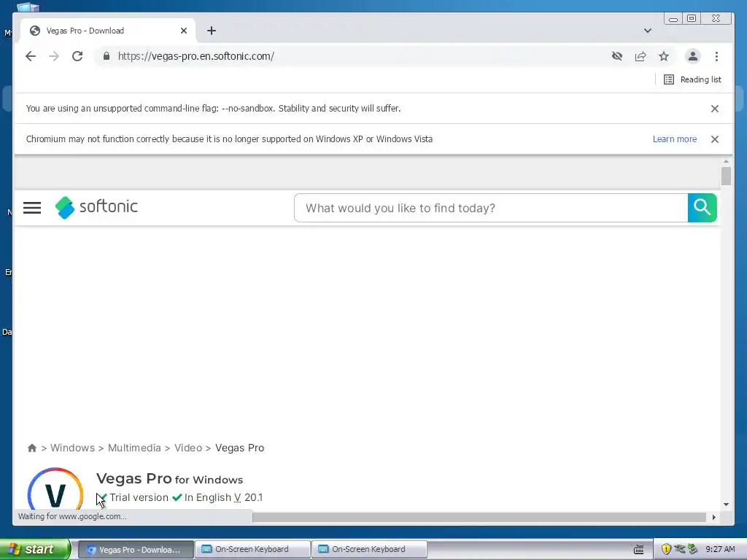The height and width of the screenshot is (560, 747).
Task: Click the green search magnifier button
Action: 703,208
